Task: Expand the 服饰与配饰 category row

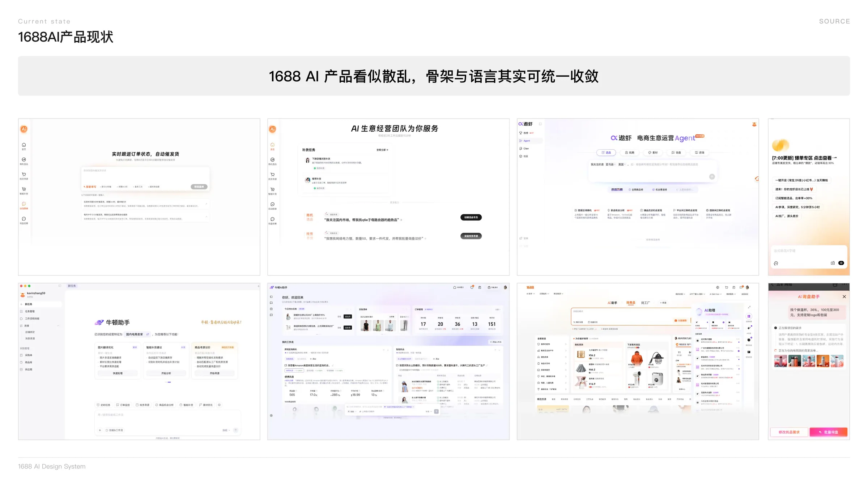Action: pos(552,344)
